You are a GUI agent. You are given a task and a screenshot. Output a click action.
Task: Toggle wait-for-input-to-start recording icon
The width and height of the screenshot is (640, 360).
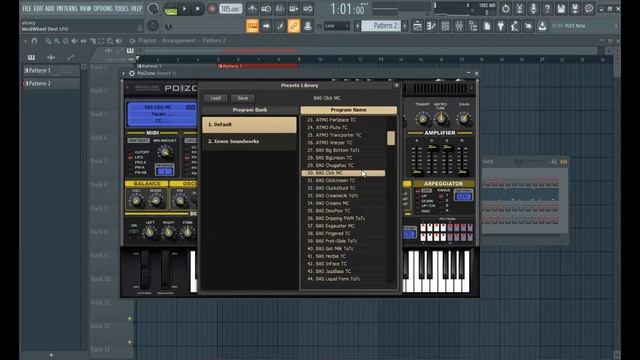[266, 9]
